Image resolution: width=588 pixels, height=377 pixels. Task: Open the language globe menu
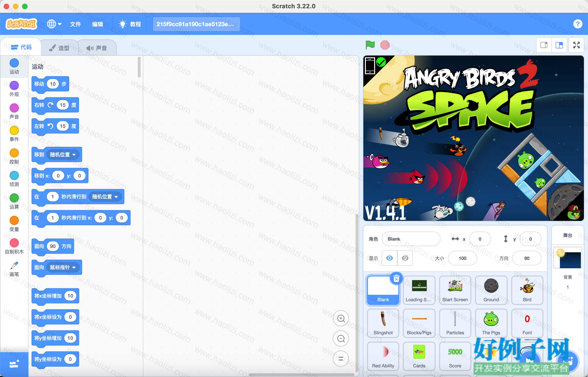pos(54,24)
